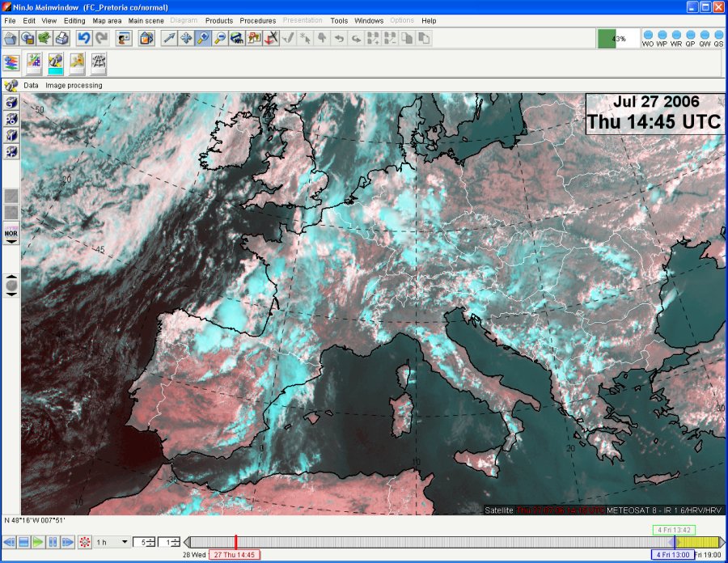Select the geographic grid layer icon
Image resolution: width=728 pixels, height=563 pixels.
point(99,63)
